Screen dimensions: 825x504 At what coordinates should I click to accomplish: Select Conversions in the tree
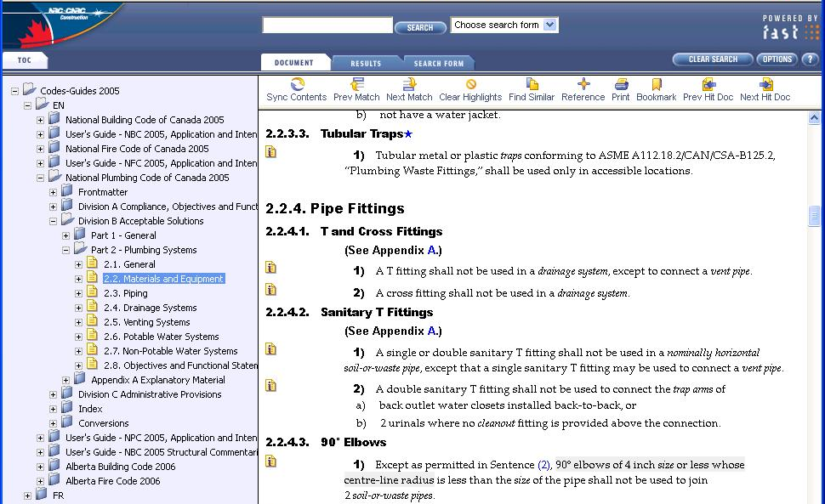click(103, 423)
